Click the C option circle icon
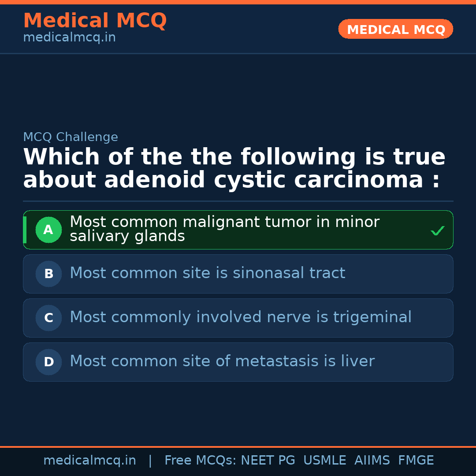 pos(48,318)
